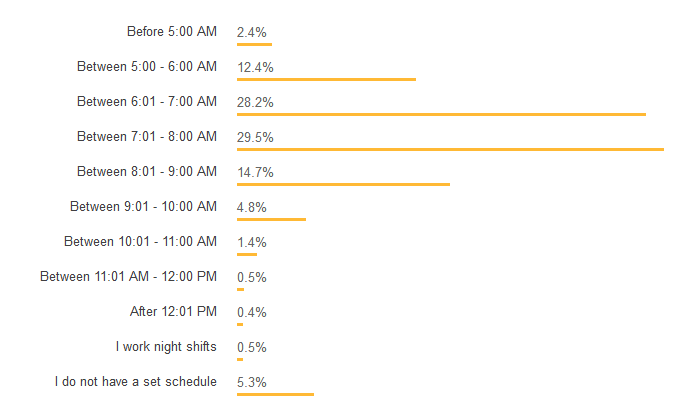Click the 'Between 8:01 - 9:00 AM' label

pyautogui.click(x=147, y=171)
